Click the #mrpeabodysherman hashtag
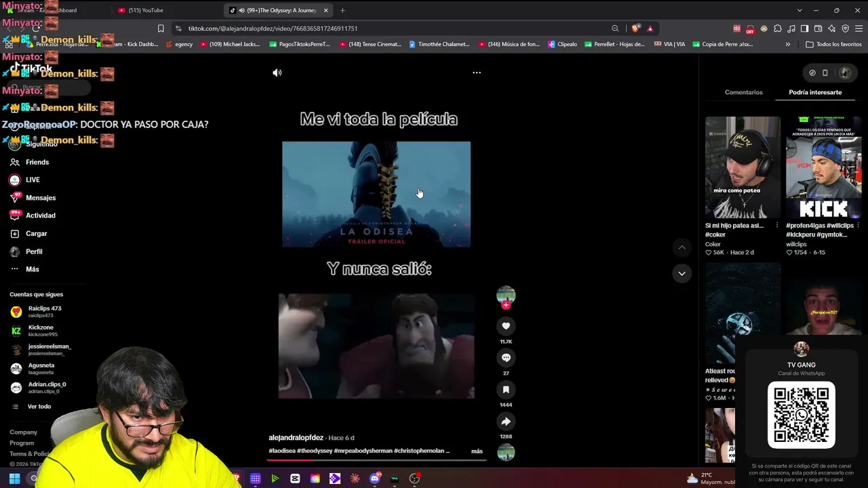The height and width of the screenshot is (488, 868). coord(363,451)
